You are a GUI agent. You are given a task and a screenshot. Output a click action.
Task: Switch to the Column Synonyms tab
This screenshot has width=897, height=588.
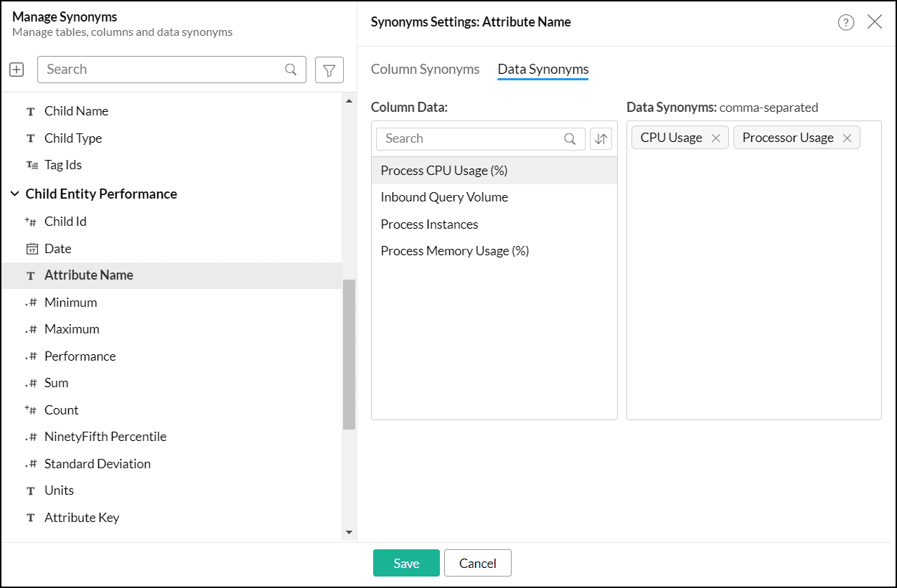pos(425,70)
